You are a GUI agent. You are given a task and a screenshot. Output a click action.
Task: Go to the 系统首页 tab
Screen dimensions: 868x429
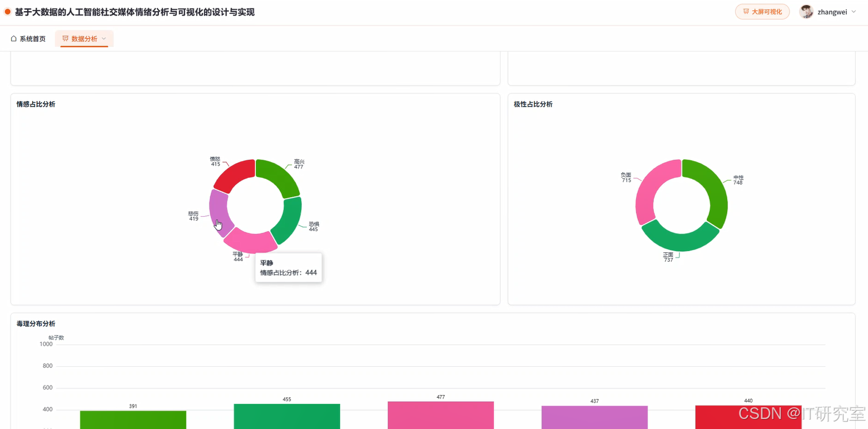pyautogui.click(x=28, y=39)
